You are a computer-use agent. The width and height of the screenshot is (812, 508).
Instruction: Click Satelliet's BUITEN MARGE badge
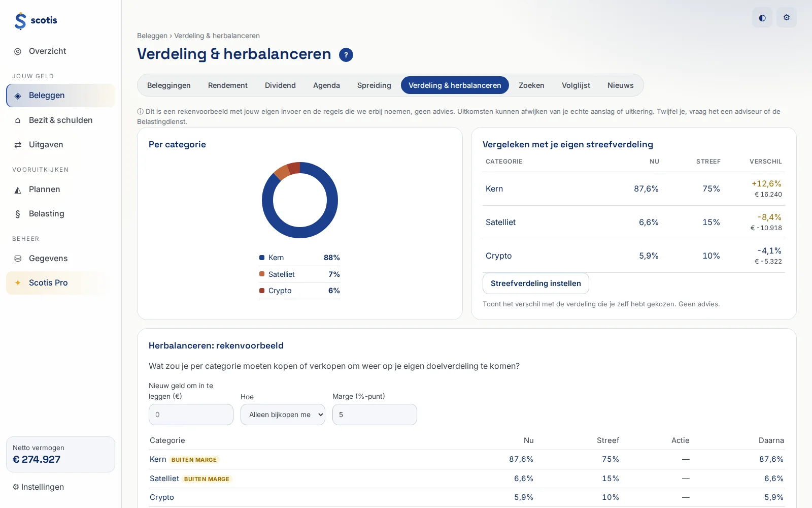click(207, 479)
